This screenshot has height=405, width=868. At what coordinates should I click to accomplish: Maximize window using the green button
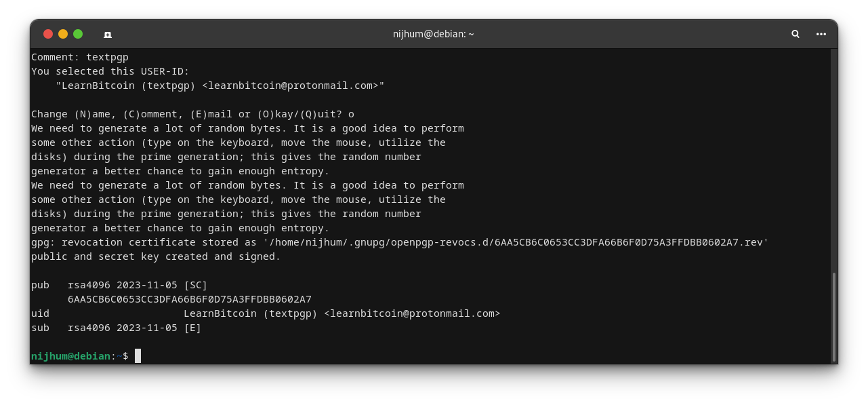[x=78, y=34]
